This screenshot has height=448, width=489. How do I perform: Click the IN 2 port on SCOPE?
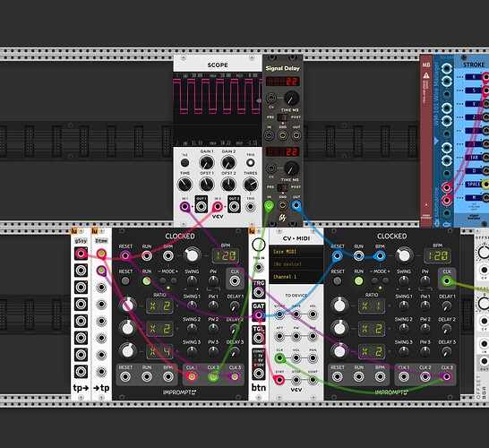click(218, 207)
